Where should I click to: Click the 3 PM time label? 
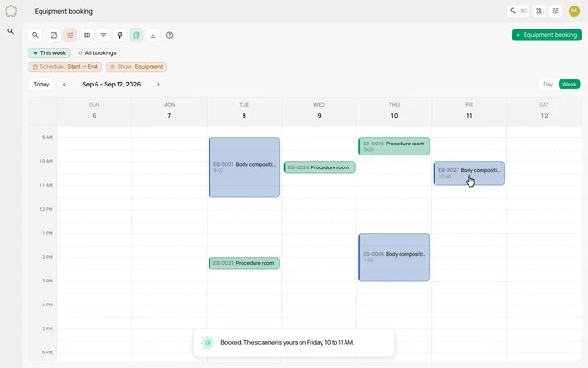point(48,281)
